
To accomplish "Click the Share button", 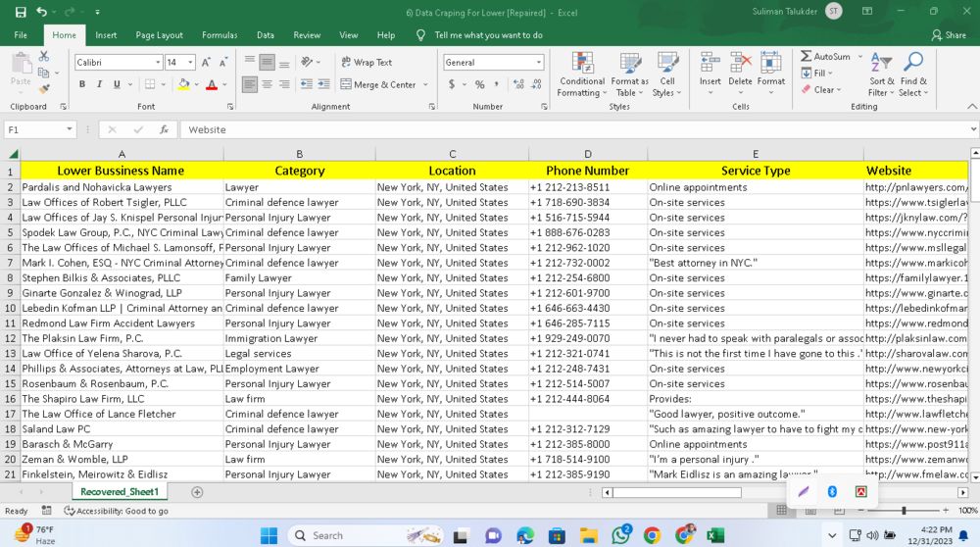I will pos(948,35).
